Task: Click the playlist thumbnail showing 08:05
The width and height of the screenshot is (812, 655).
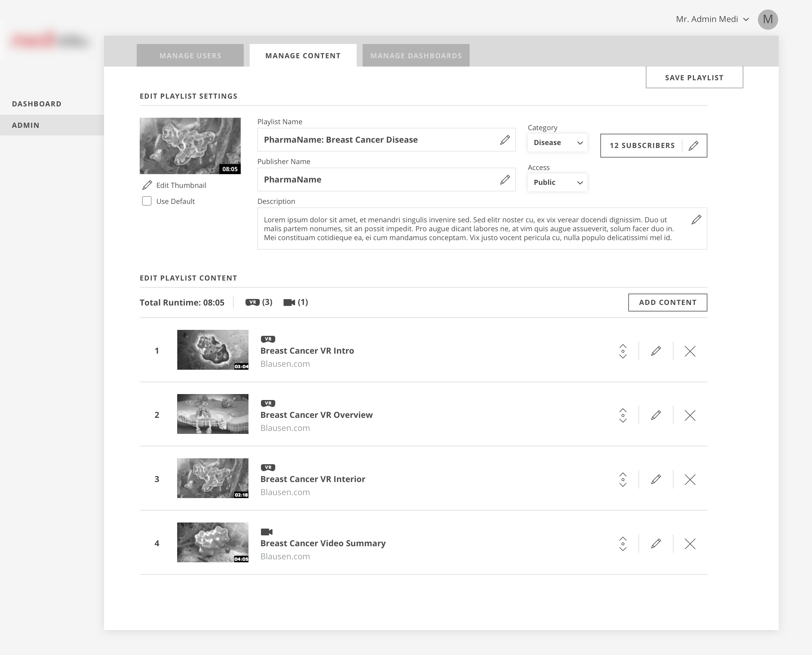Action: 190,146
